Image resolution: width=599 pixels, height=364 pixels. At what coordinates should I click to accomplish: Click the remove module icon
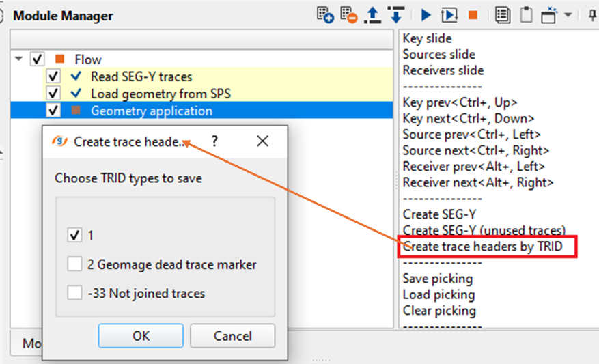coord(348,14)
